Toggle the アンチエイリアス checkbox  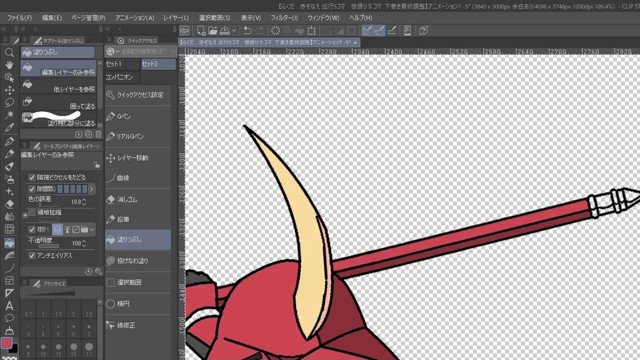pyautogui.click(x=32, y=256)
